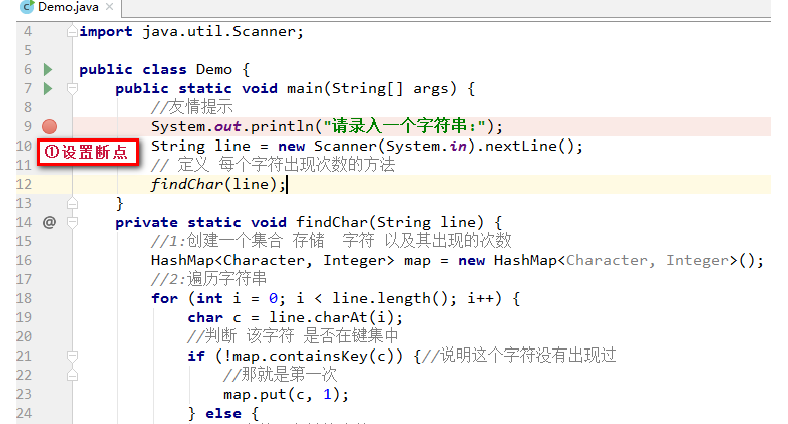Click the comment about 创建一个集合
This screenshot has height=424, width=788.
click(x=331, y=241)
